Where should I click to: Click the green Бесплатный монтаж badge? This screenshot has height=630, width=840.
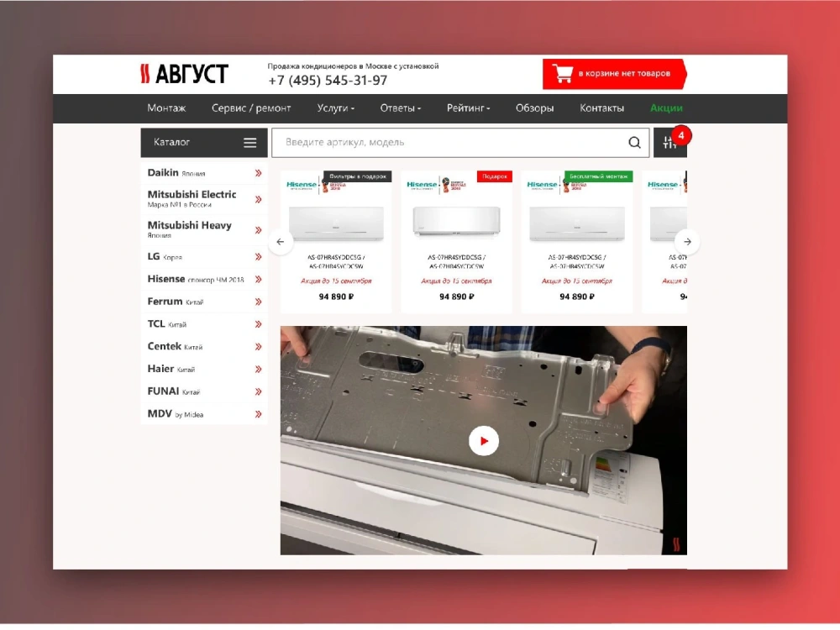598,176
